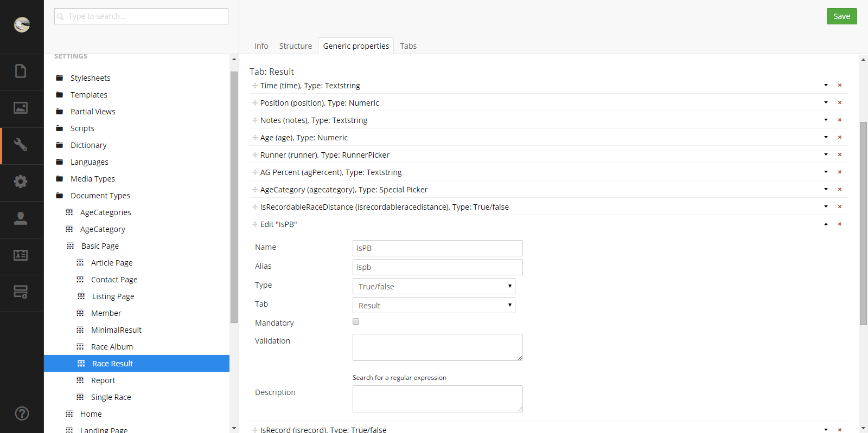Toggle the Mandatory checkbox
868x433 pixels.
356,321
